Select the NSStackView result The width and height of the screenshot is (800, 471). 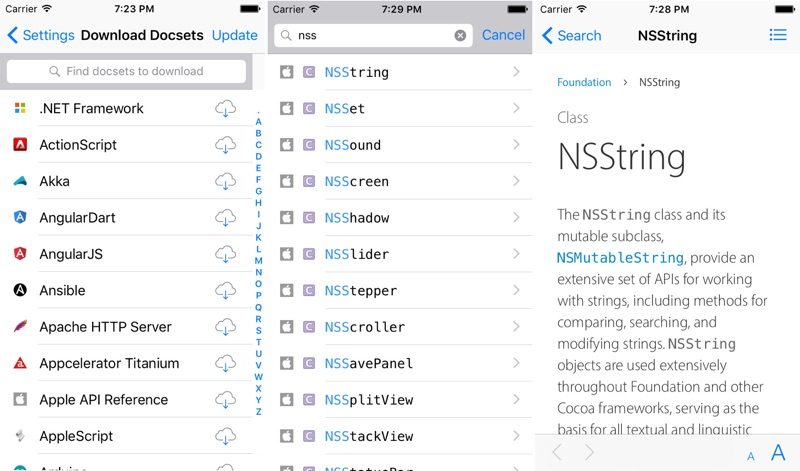click(x=400, y=436)
